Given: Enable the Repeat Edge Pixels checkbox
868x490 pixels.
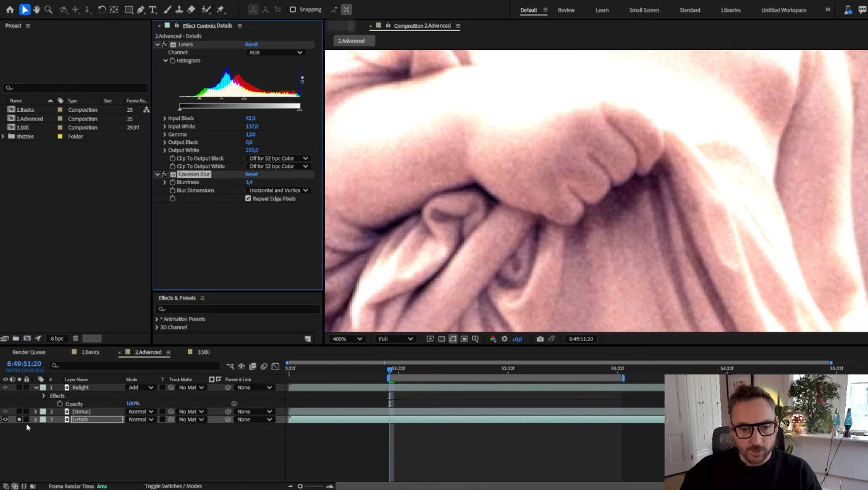Looking at the screenshot, I should click(x=248, y=198).
